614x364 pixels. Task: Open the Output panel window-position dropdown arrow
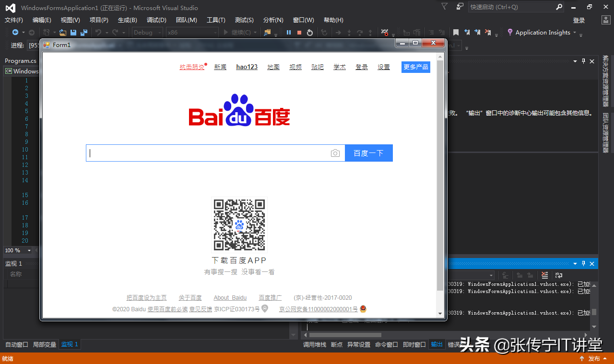pos(575,264)
